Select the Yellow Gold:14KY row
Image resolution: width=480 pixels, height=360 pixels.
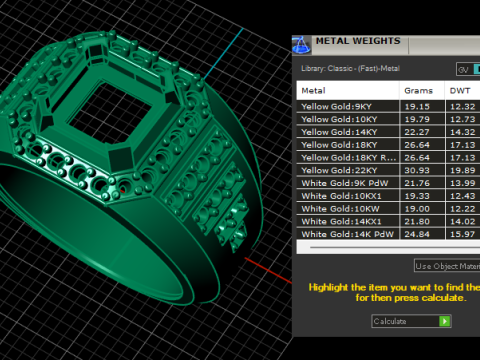click(388, 132)
